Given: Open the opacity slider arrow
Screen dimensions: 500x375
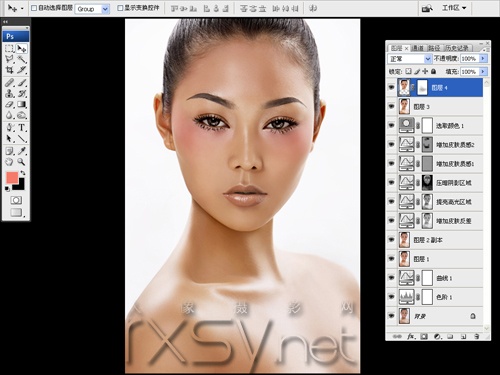Looking at the screenshot, I should click(x=483, y=58).
